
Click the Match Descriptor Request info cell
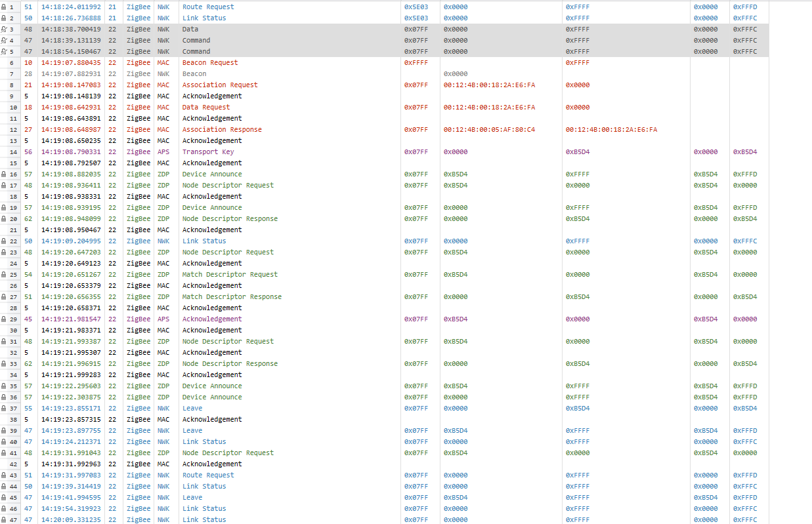pos(230,274)
